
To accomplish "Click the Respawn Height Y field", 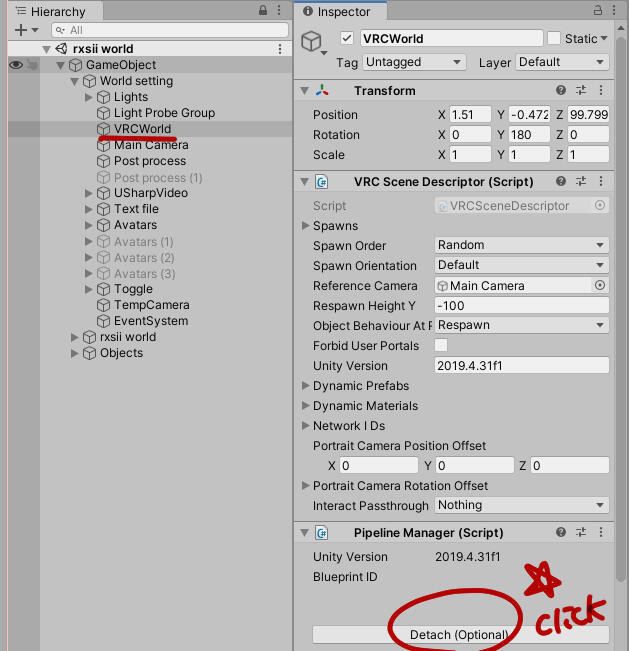I will (x=521, y=306).
